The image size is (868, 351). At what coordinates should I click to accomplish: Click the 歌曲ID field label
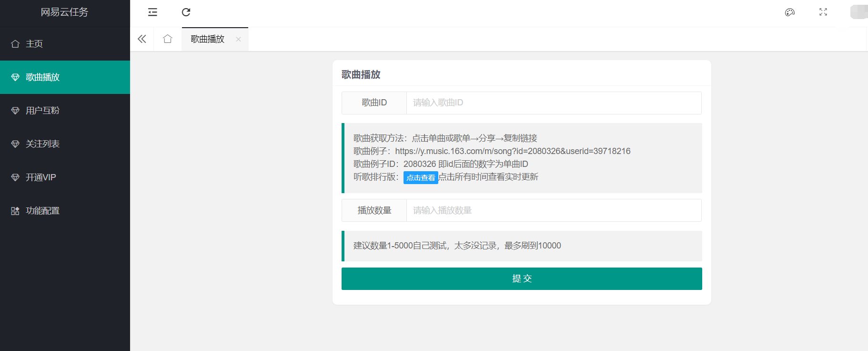click(374, 103)
